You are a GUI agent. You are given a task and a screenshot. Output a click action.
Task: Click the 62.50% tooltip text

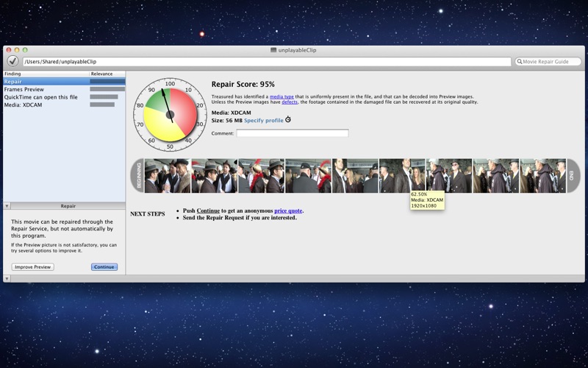pyautogui.click(x=419, y=194)
